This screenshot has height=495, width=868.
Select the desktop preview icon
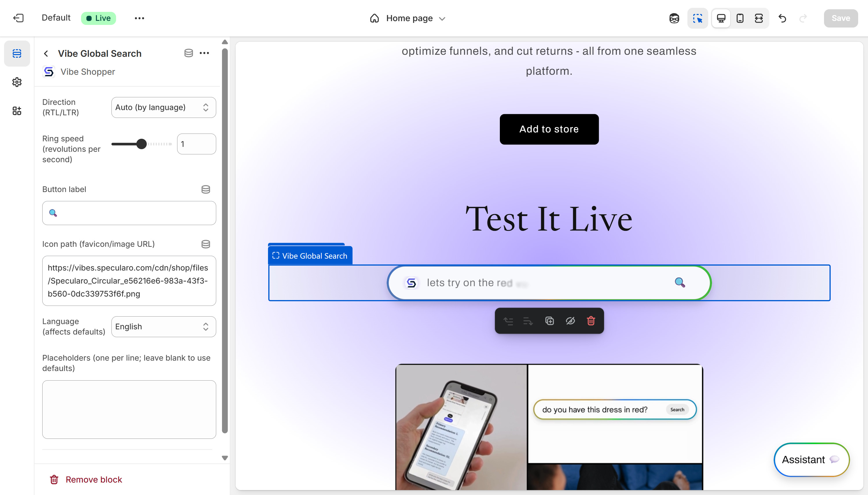(x=721, y=18)
